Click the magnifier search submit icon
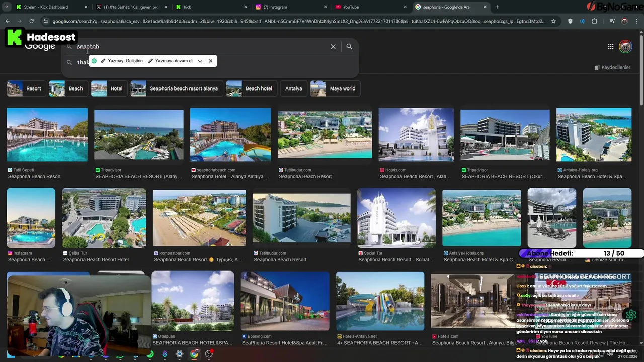 coord(349,46)
